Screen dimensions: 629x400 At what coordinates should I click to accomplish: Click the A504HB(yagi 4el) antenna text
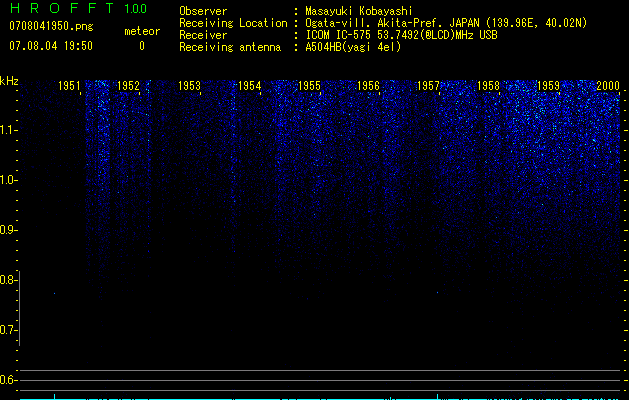[x=353, y=47]
